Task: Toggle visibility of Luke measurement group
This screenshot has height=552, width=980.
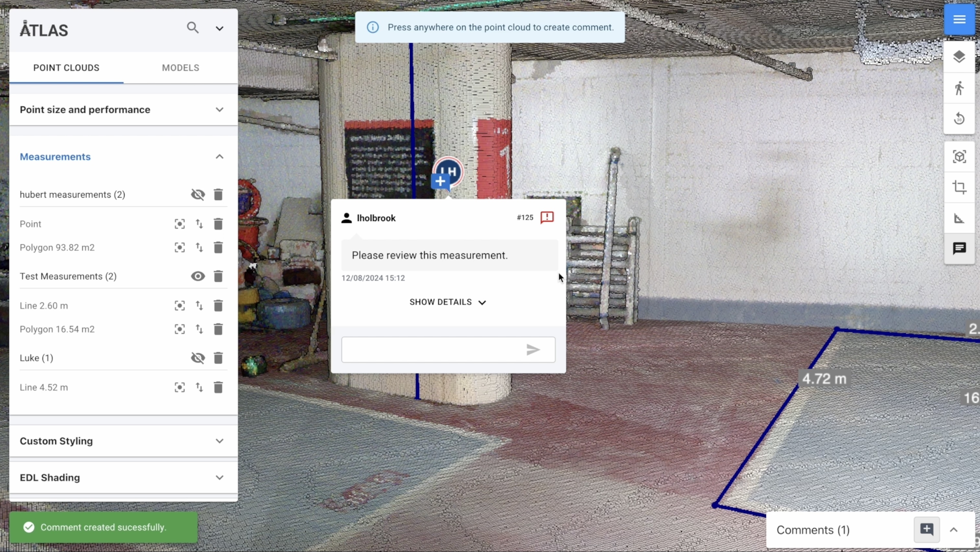Action: [x=198, y=358]
